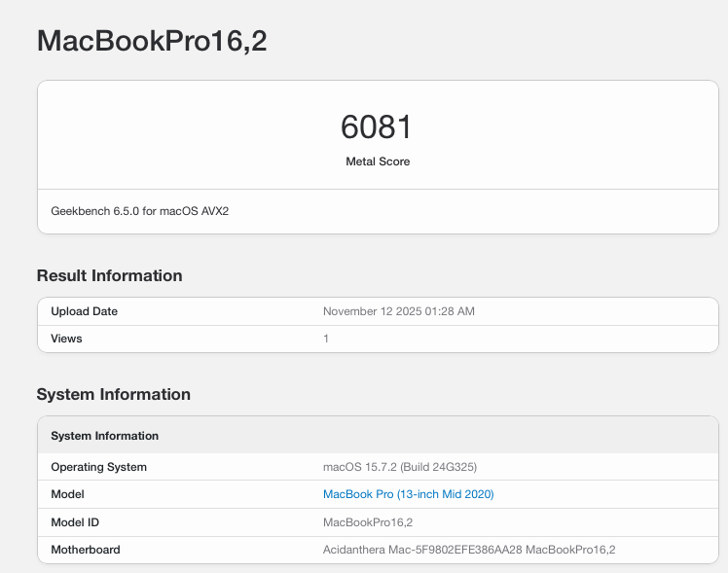The image size is (728, 573).
Task: Click the Upload Date label
Action: tap(84, 311)
